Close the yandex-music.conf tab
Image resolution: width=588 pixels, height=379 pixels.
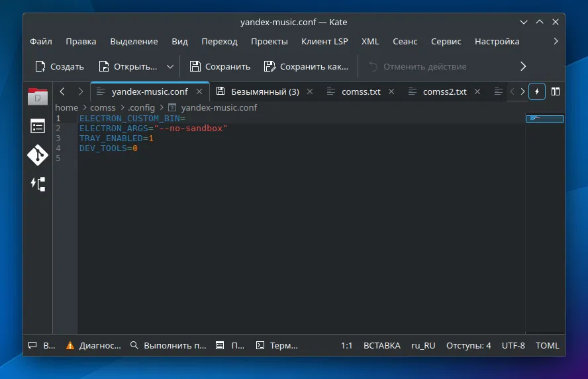pyautogui.click(x=199, y=91)
